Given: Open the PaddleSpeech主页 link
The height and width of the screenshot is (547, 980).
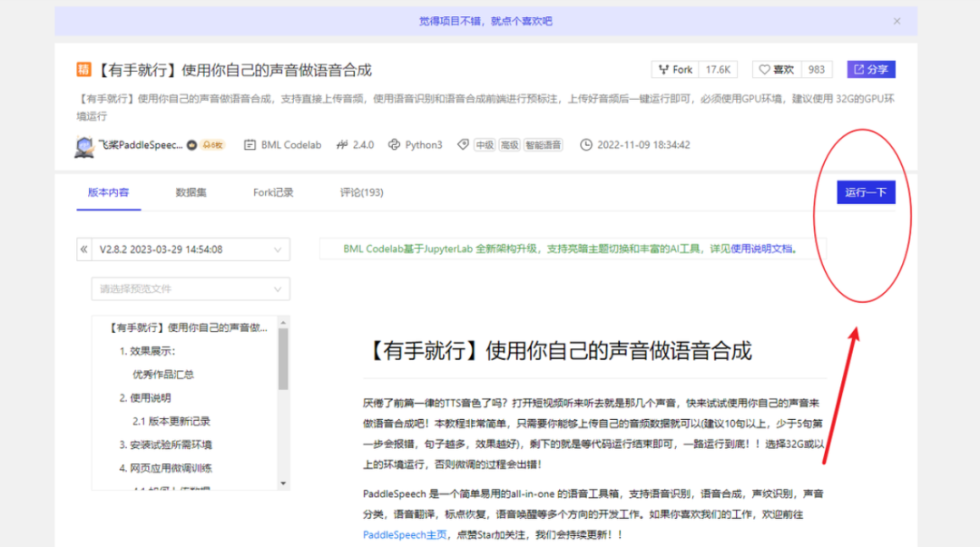Looking at the screenshot, I should tap(405, 535).
